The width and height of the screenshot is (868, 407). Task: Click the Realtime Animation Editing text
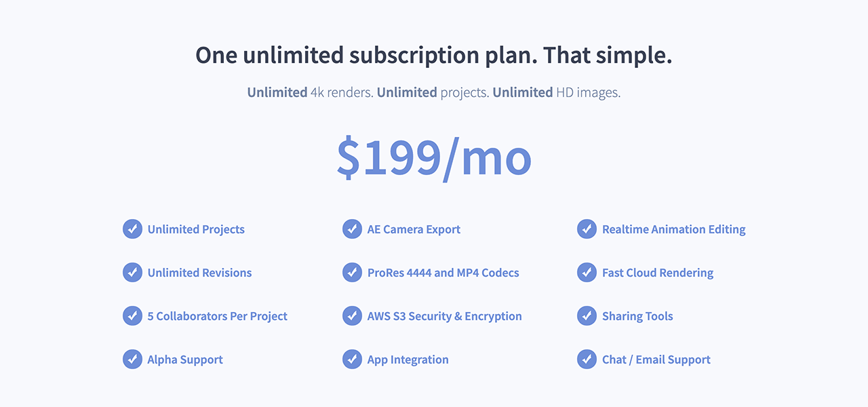click(673, 229)
